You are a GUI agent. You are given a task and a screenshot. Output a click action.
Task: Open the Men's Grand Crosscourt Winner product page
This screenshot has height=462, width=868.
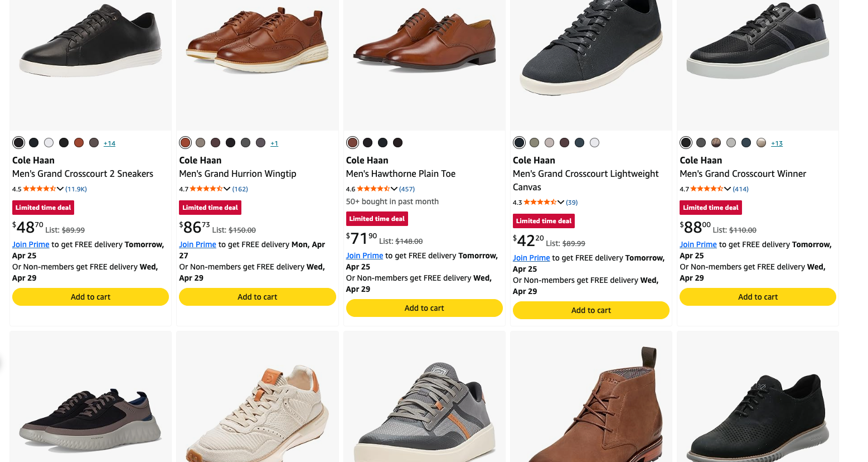(x=743, y=174)
